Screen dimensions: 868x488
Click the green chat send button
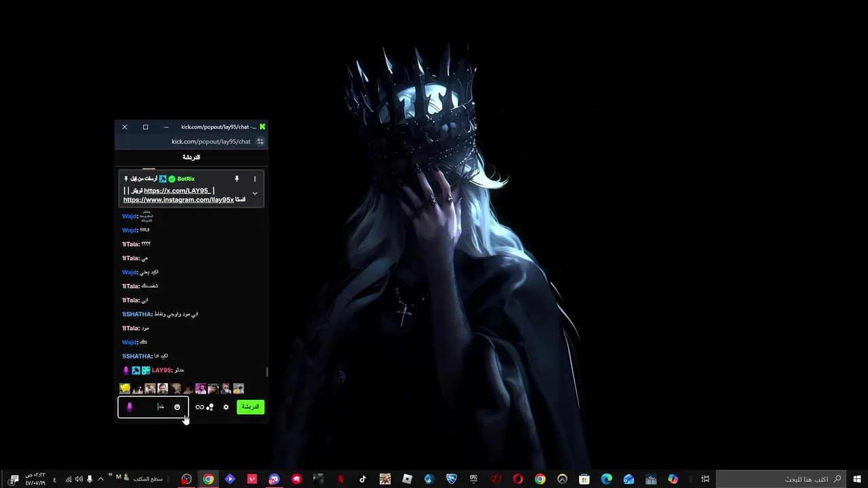250,407
